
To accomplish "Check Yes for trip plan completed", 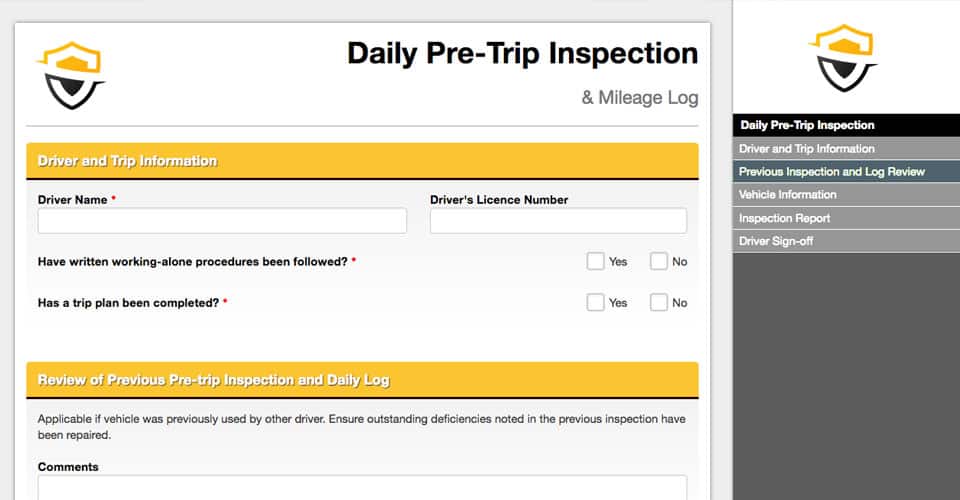I will point(596,302).
